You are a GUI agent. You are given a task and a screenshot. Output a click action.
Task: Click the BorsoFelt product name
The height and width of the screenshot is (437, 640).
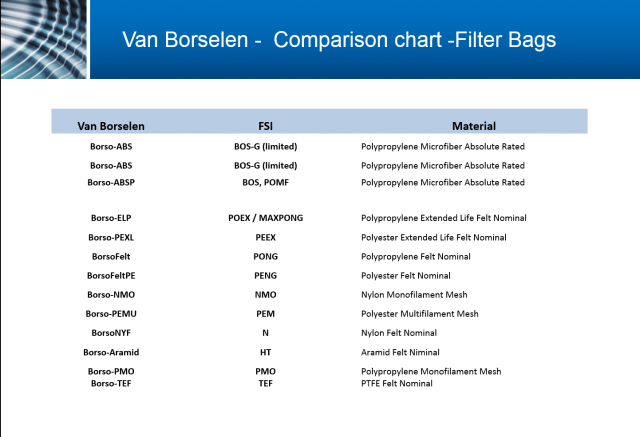click(111, 257)
